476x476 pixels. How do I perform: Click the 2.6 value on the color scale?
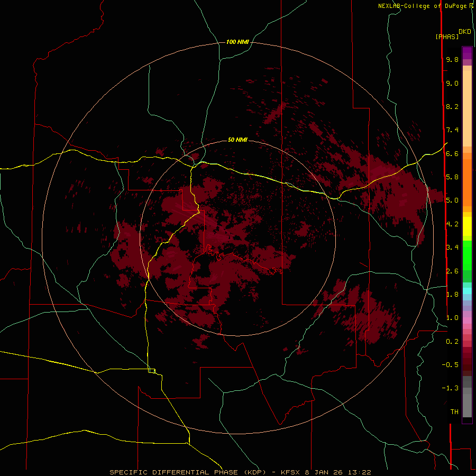452,271
